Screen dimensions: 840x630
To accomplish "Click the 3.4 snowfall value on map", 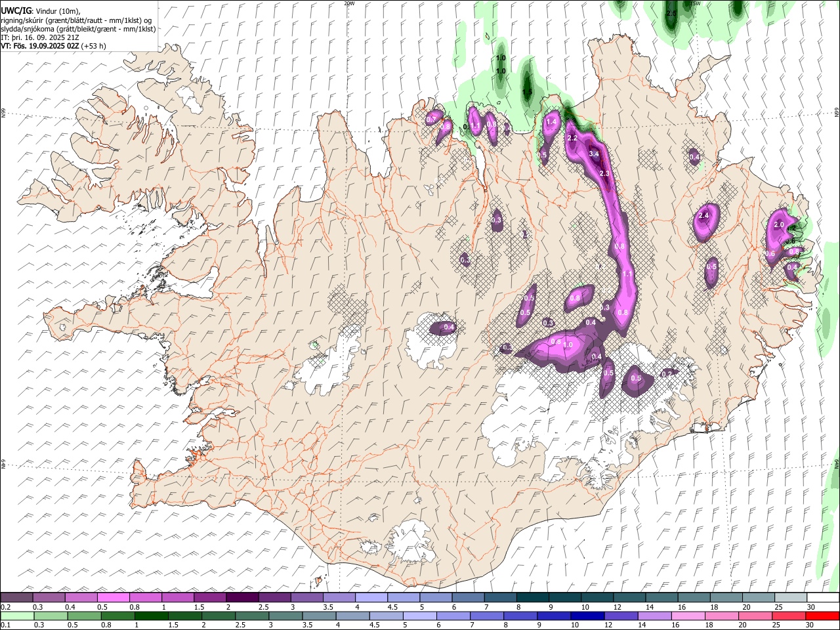I will [x=595, y=154].
